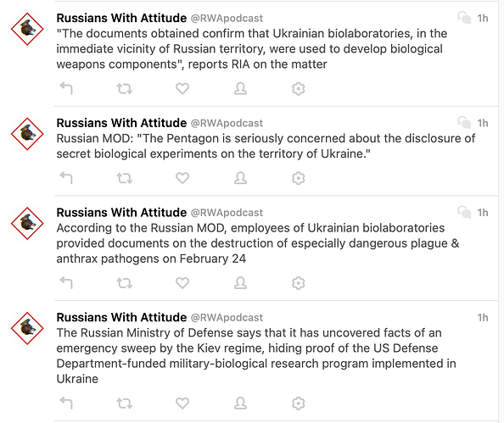Open avatar of first Russians With Attitude tweet
The height and width of the screenshot is (423, 504).
pos(27,29)
